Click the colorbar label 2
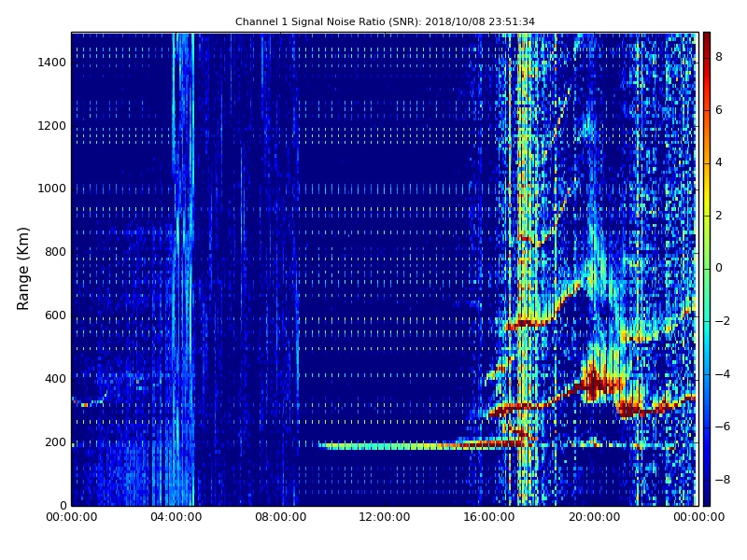 pyautogui.click(x=719, y=216)
